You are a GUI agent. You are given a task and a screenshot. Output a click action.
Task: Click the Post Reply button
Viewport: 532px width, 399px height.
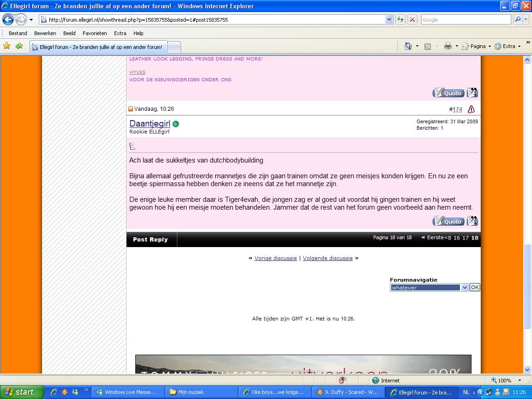tap(151, 240)
